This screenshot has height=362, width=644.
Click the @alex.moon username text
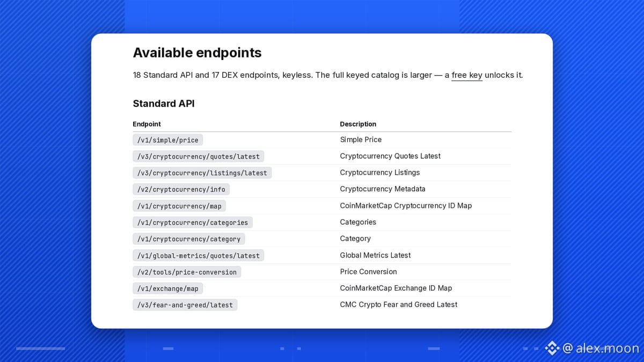601,349
